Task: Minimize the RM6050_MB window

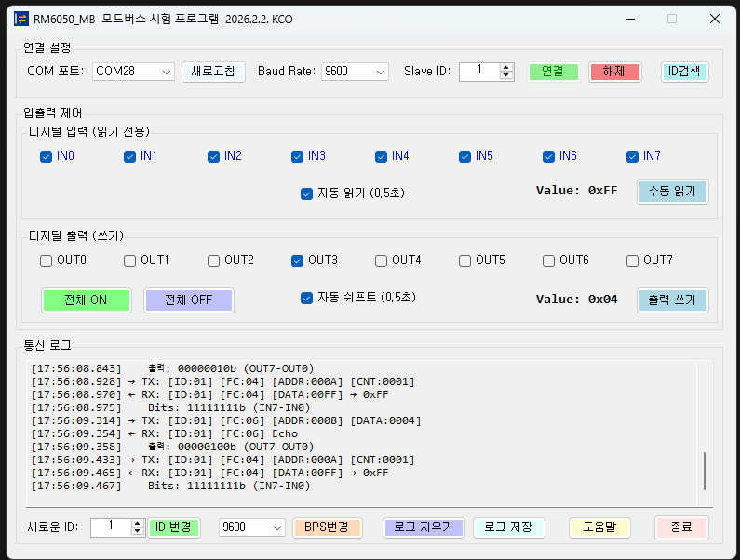Action: (x=630, y=19)
